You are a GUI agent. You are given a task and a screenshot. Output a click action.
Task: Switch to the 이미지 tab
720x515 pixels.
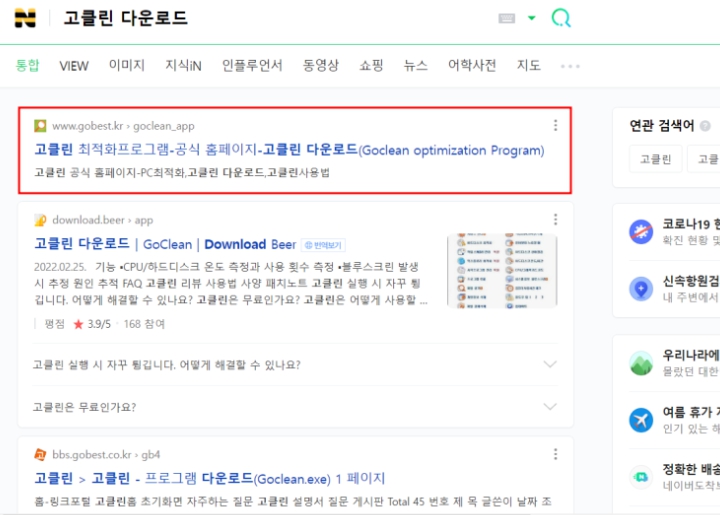tap(127, 65)
